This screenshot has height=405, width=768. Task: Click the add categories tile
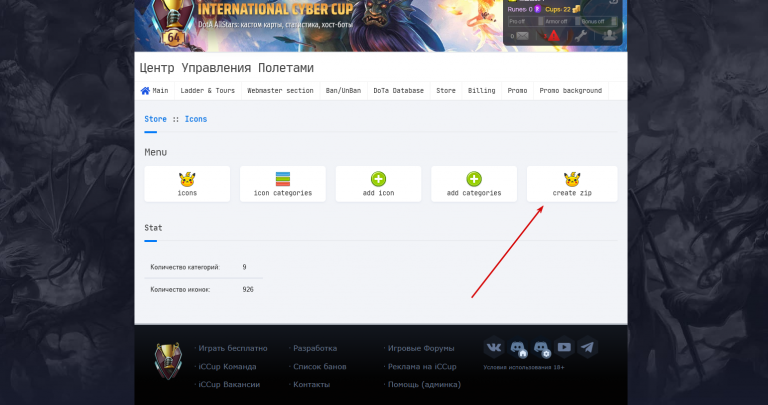474,184
